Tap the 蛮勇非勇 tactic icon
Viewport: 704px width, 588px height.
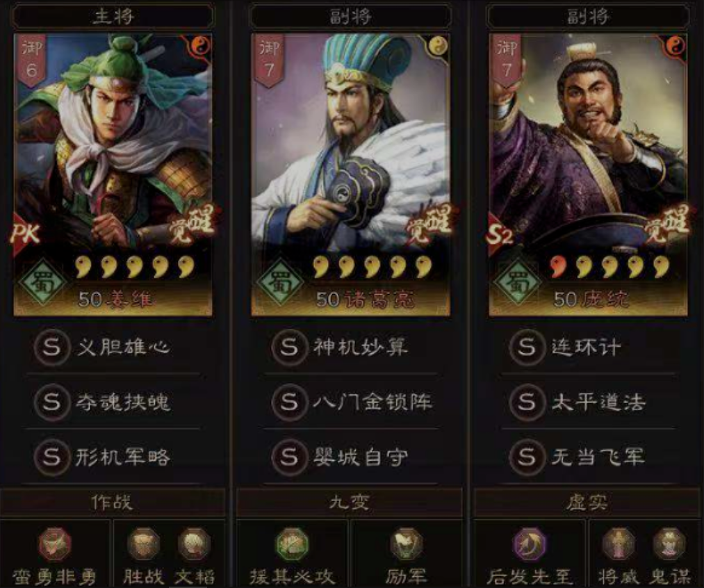click(55, 544)
